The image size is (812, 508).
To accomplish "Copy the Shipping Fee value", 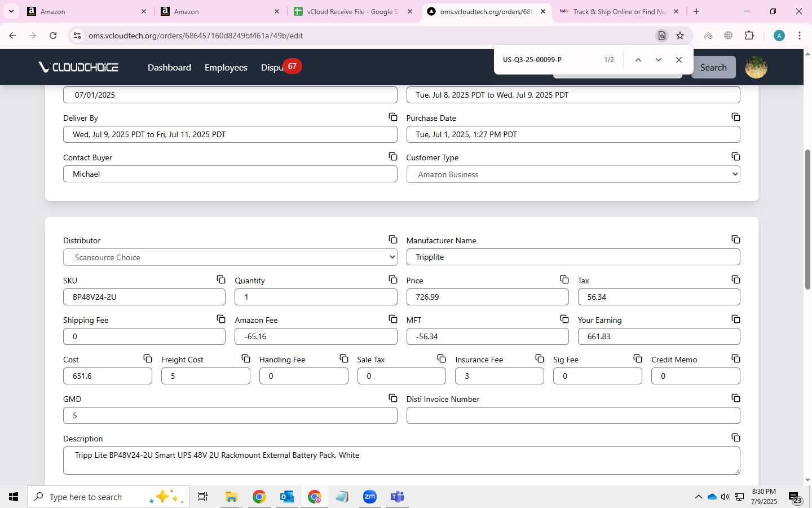I will tap(221, 319).
